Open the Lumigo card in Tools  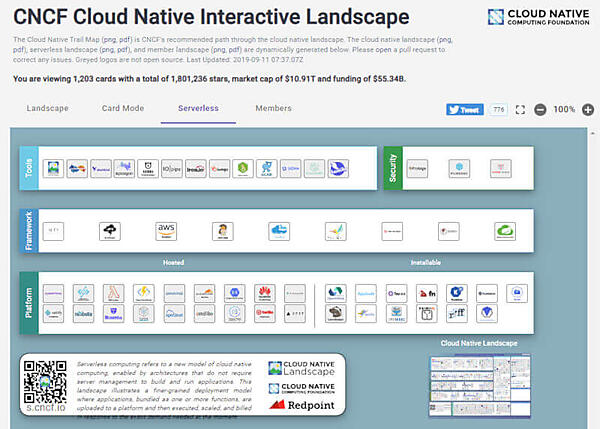pyautogui.click(x=219, y=169)
